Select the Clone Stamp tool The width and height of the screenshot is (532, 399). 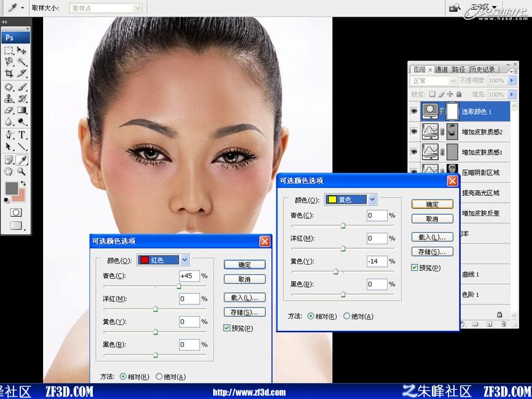tap(9, 99)
